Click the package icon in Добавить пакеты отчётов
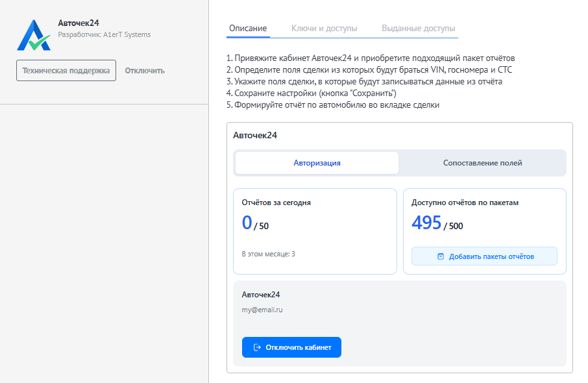The width and height of the screenshot is (588, 383). pyautogui.click(x=441, y=256)
